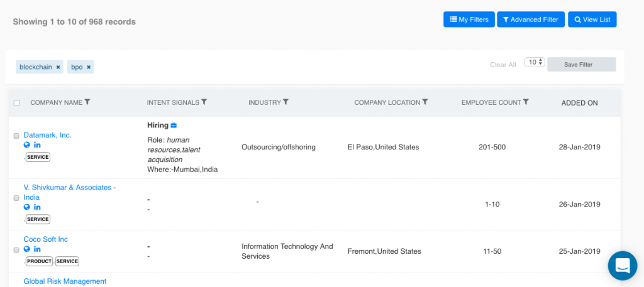The width and height of the screenshot is (644, 287).
Task: Remove the blockchain filter tag
Action: (58, 67)
